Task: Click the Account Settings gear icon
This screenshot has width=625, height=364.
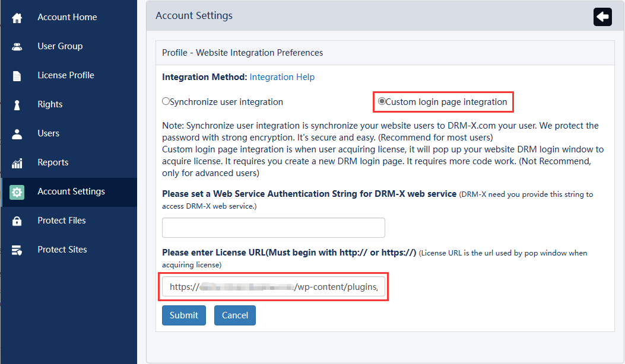Action: point(17,192)
